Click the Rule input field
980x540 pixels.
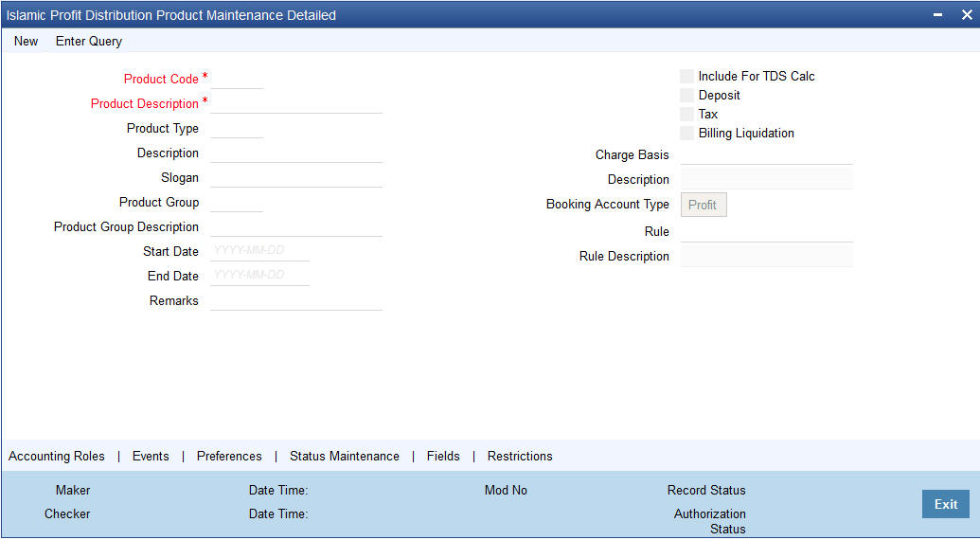point(767,232)
